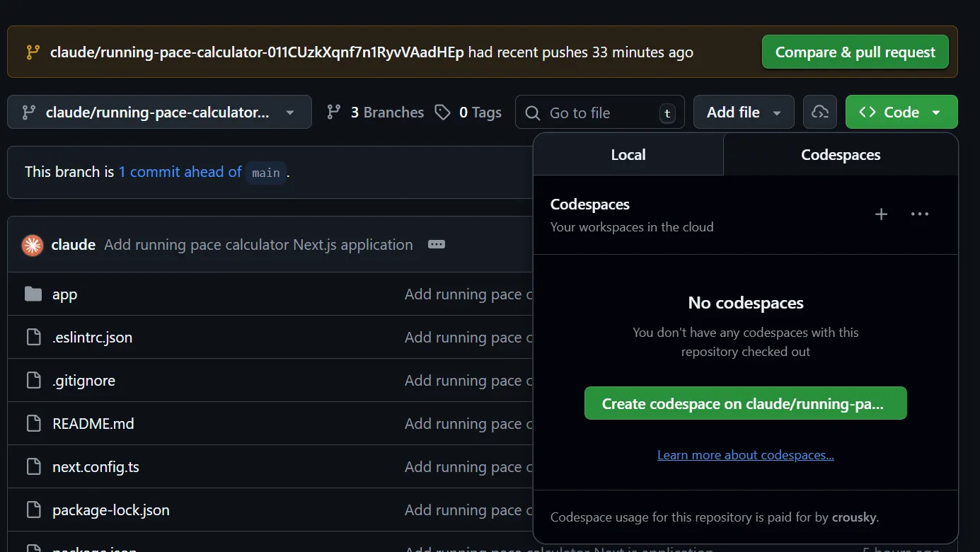
Task: Follow the 1 commit ahead of link
Action: click(x=180, y=172)
